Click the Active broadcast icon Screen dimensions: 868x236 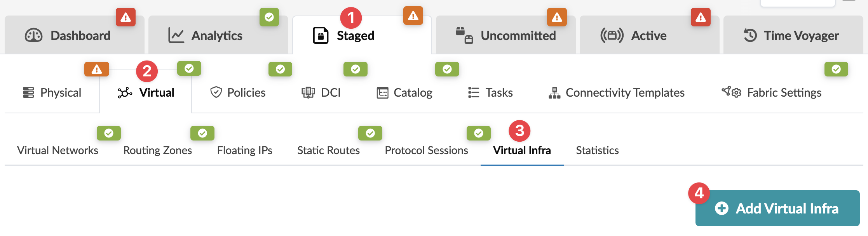click(612, 36)
